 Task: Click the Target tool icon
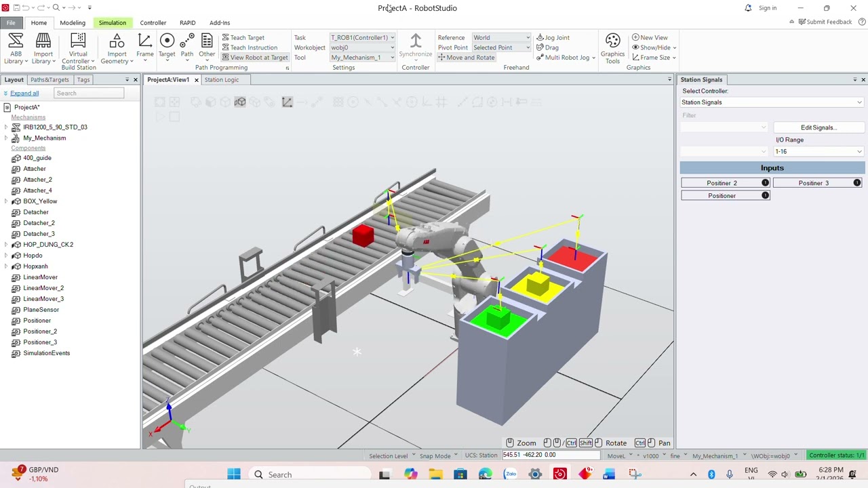click(x=167, y=42)
